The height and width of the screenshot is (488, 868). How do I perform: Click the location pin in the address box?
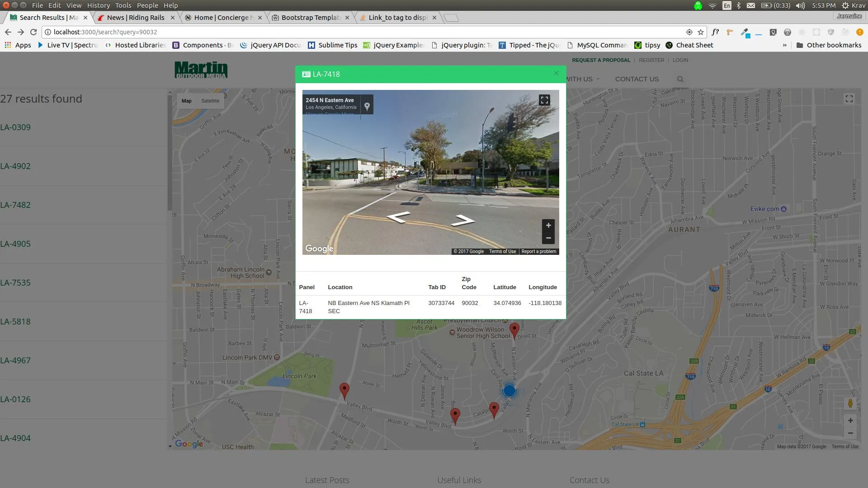coord(367,106)
